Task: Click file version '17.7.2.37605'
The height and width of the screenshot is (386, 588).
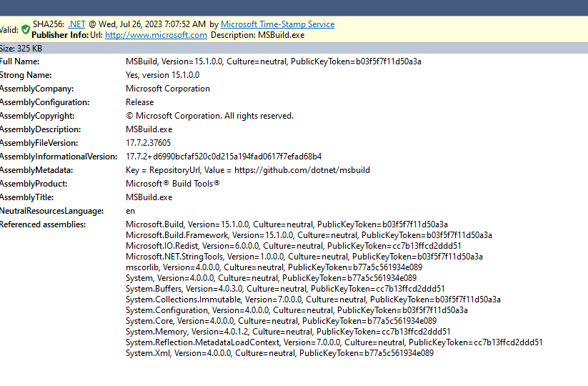Action: (x=148, y=143)
